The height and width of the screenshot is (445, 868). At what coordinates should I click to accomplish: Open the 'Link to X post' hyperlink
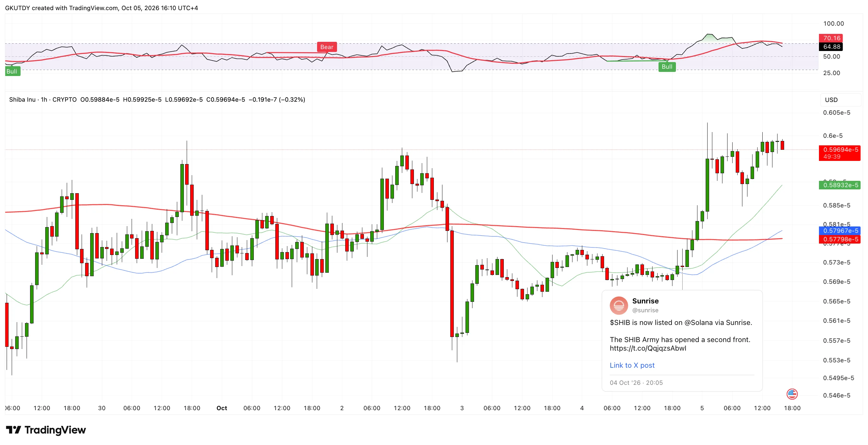tap(632, 365)
